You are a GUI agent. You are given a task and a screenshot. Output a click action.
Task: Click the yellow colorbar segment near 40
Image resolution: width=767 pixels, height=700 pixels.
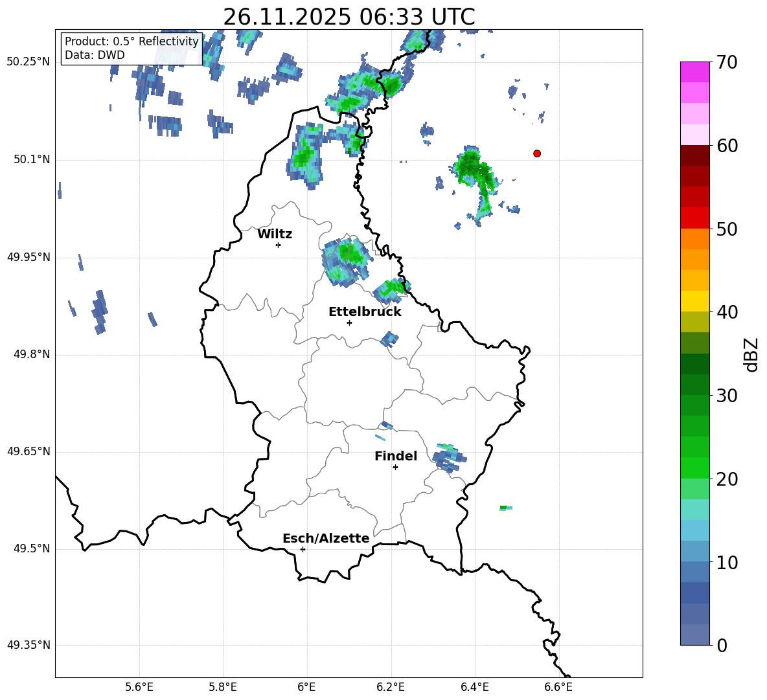coord(695,301)
